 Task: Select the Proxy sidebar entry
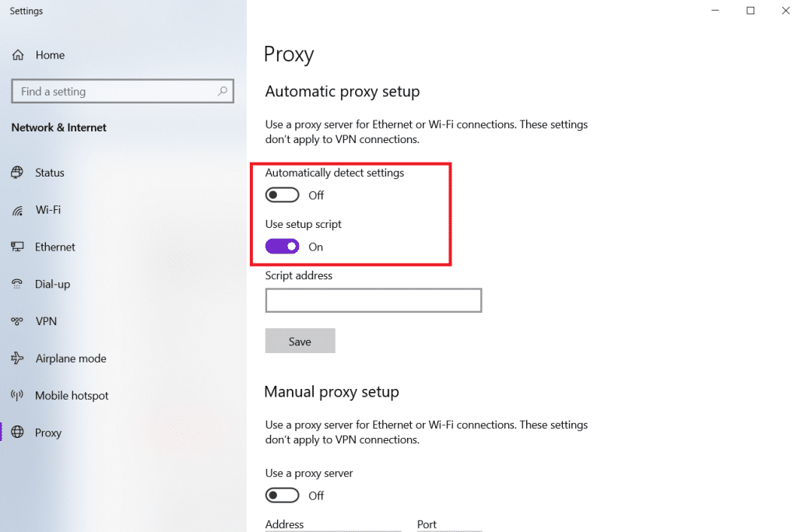pos(48,432)
